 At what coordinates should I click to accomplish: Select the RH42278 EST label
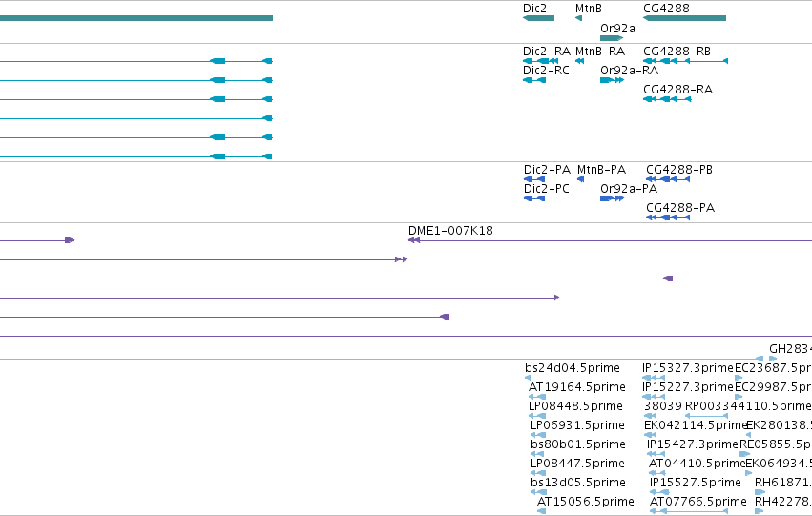783,502
